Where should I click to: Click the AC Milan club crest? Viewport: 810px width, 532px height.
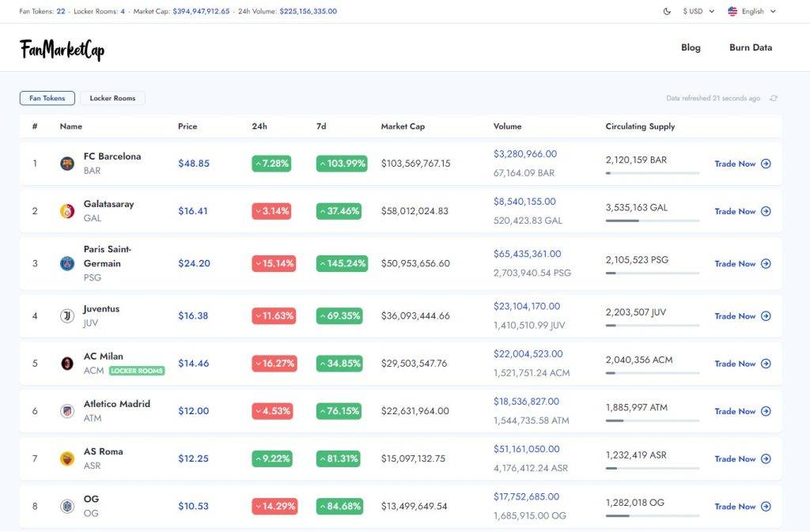(x=67, y=364)
